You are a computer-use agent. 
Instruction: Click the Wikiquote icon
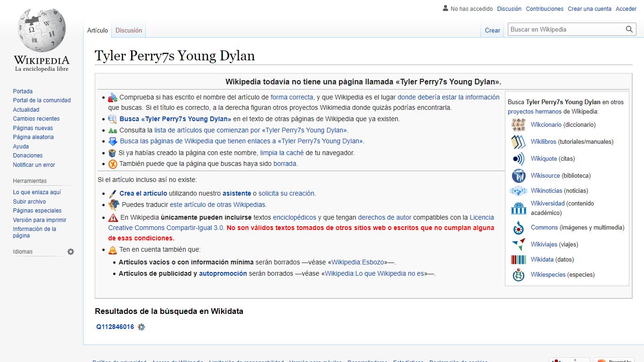[519, 159]
